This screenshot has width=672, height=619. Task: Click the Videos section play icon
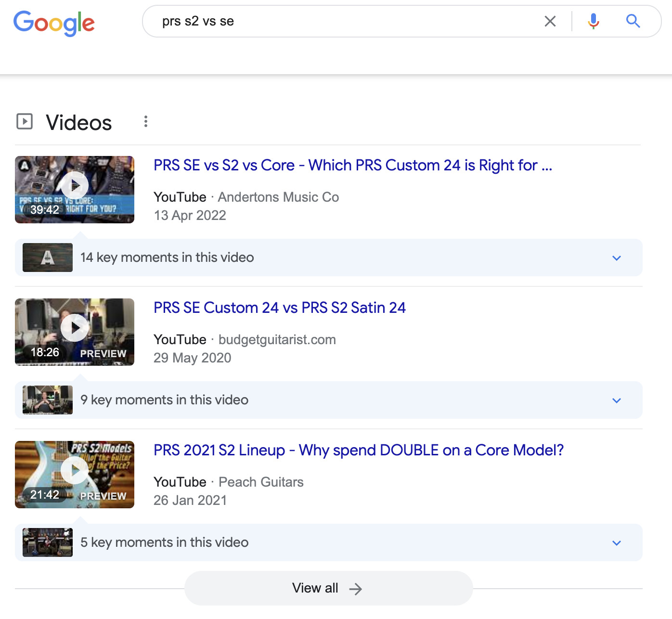click(x=25, y=122)
